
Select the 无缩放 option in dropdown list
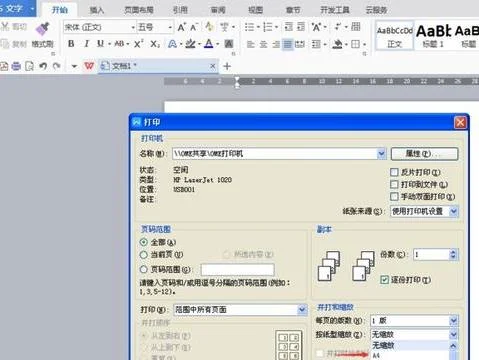(410, 345)
